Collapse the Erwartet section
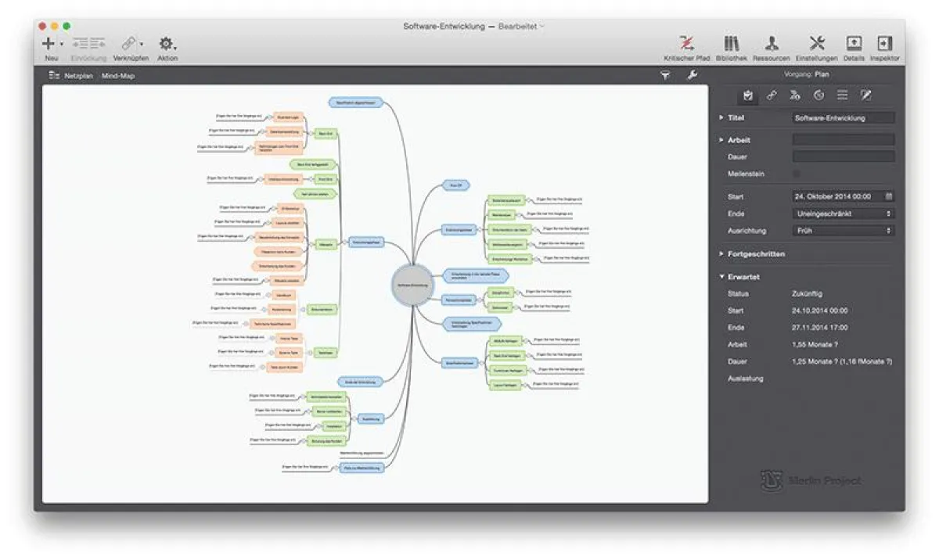 click(x=721, y=276)
